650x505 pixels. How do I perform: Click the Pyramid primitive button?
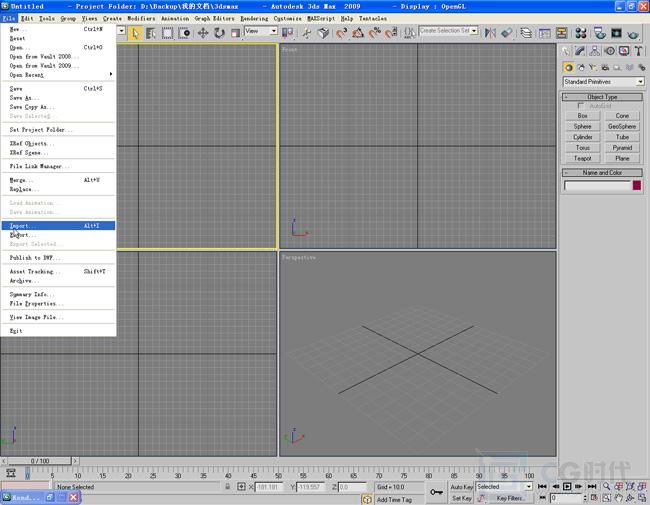[x=622, y=148]
